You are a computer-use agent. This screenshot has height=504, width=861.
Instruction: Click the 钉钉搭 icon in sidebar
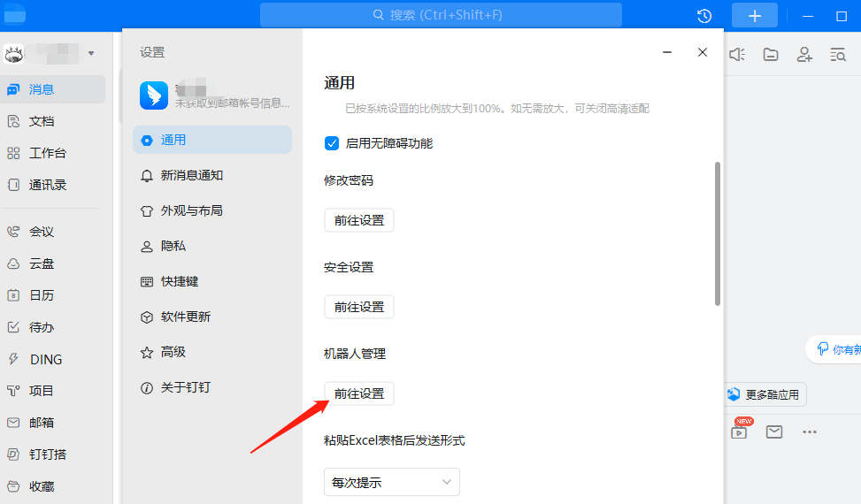click(x=13, y=454)
